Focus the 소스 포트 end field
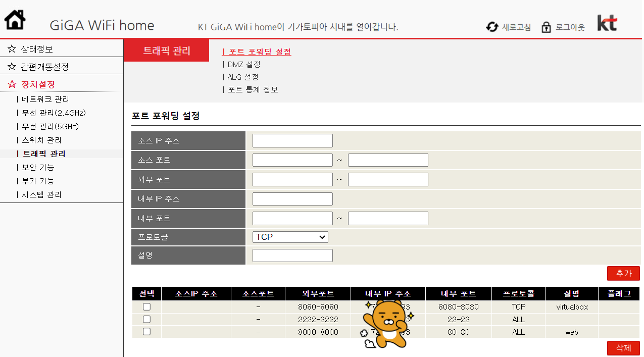The height and width of the screenshot is (357, 644). tap(388, 160)
